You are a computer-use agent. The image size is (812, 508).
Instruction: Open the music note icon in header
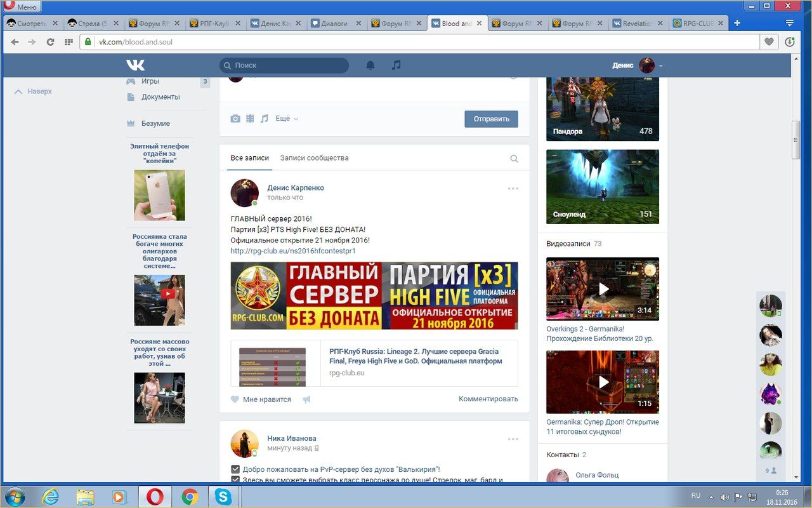[396, 65]
